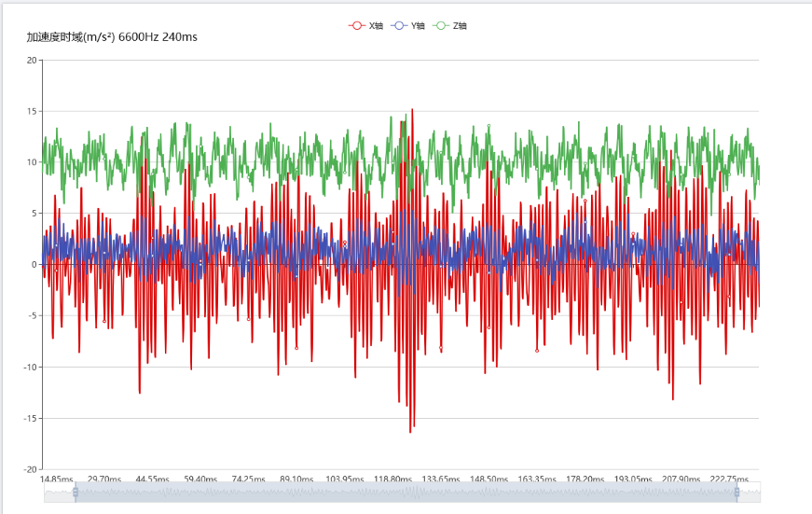This screenshot has height=514, width=812.
Task: Toggle Z轴 series via its legend text
Action: [460, 25]
